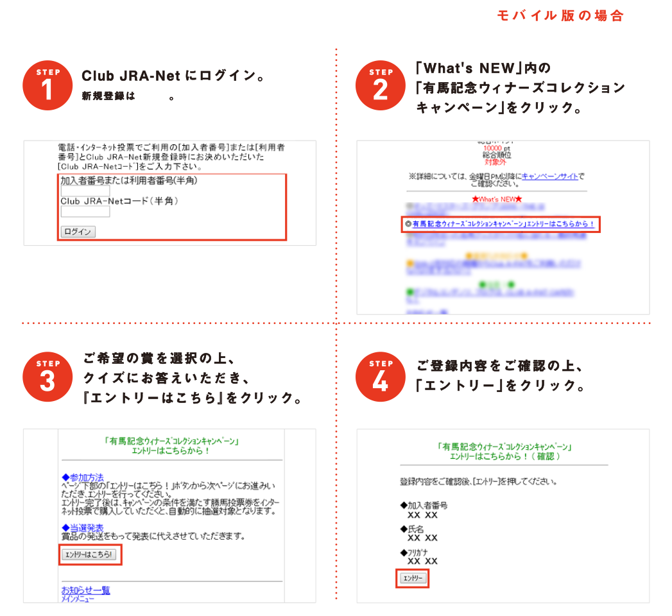Viewport: 672px width, 616px height.
Task: Click the 参加方法 heading
Action: point(83,477)
